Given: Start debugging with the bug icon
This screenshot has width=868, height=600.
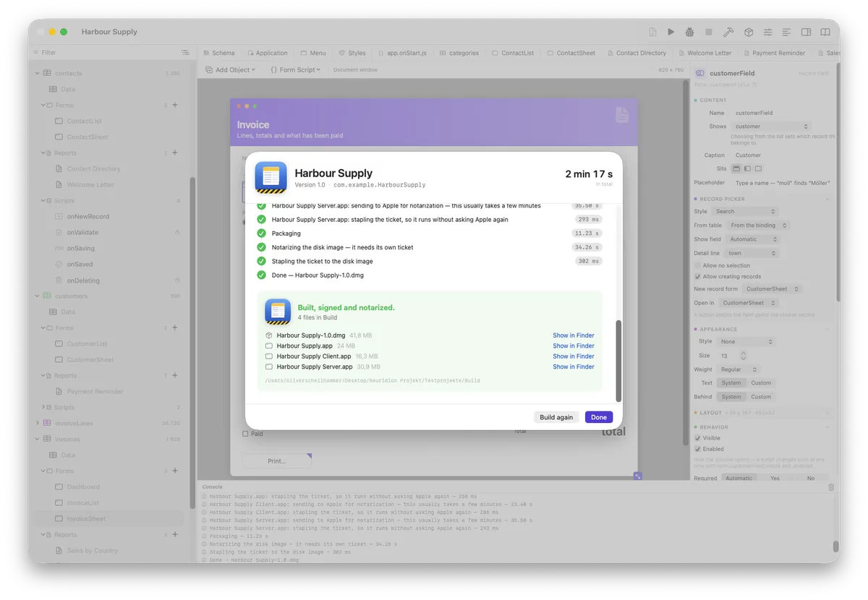Looking at the screenshot, I should tap(690, 32).
